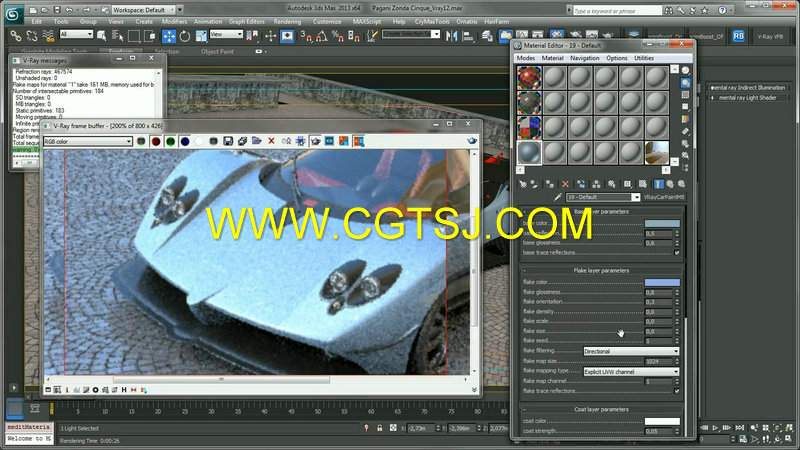This screenshot has width=800, height=450.
Task: Click the VRayCarPaintMtl material type button
Action: click(664, 197)
